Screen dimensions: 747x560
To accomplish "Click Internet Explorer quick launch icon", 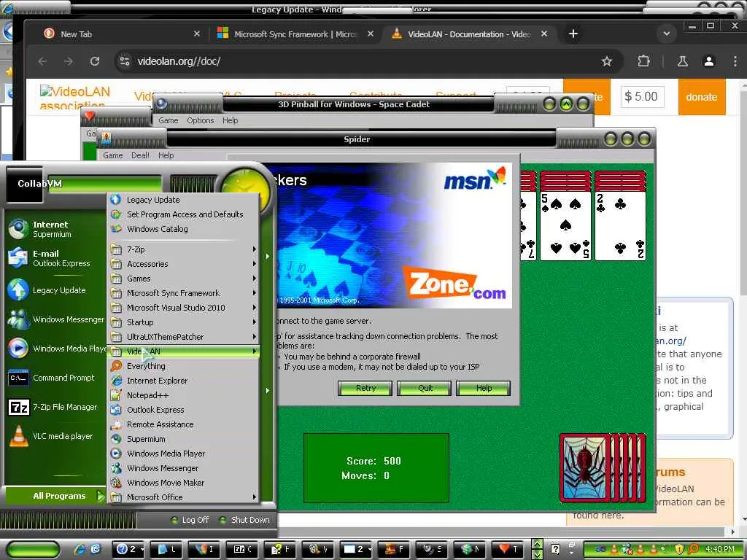I will click(x=80, y=549).
